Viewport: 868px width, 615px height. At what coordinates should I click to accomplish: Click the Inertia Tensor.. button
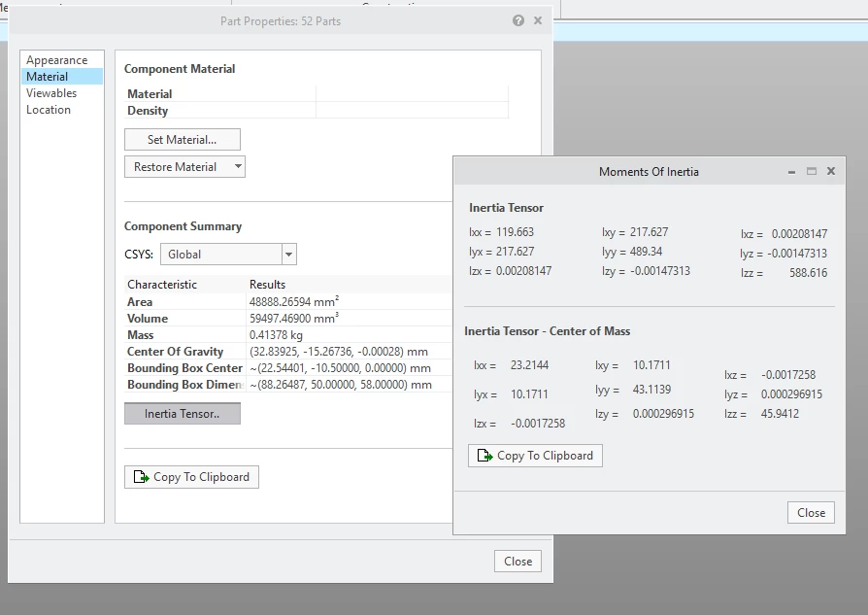pyautogui.click(x=183, y=414)
